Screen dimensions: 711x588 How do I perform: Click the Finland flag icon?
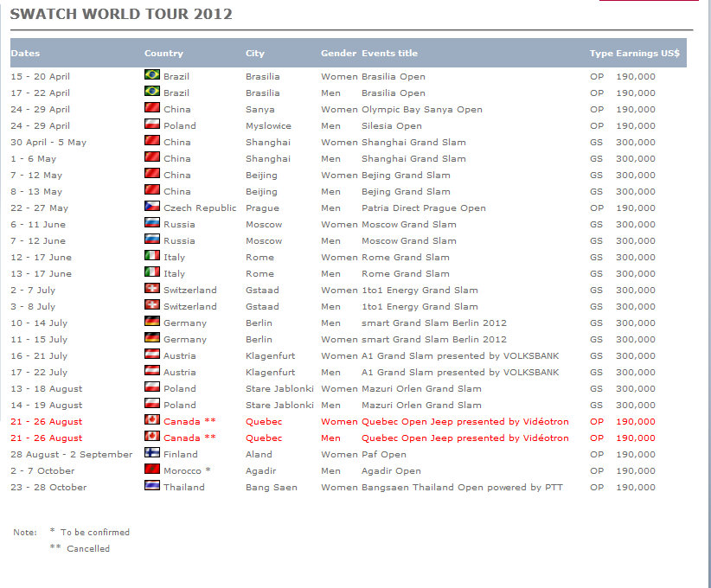tap(151, 454)
